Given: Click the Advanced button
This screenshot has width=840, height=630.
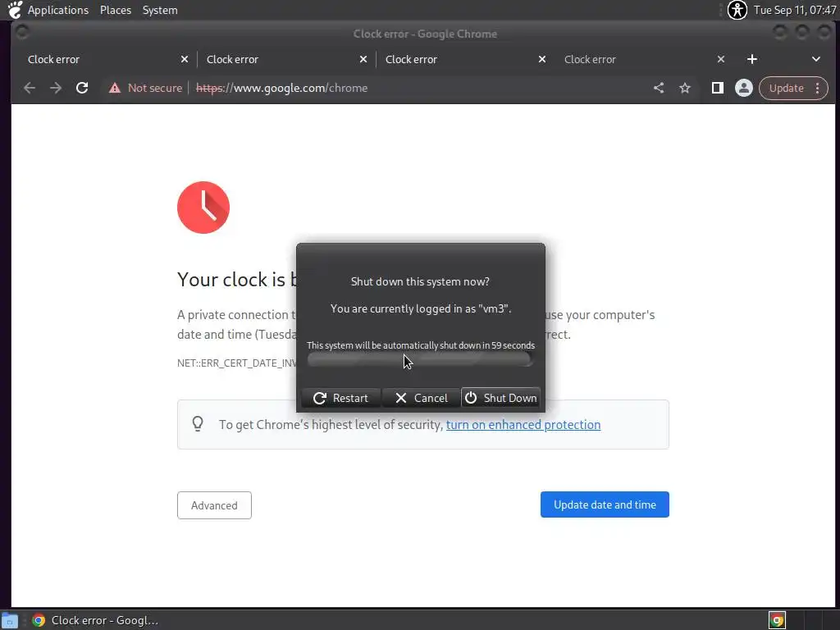Looking at the screenshot, I should [x=214, y=505].
